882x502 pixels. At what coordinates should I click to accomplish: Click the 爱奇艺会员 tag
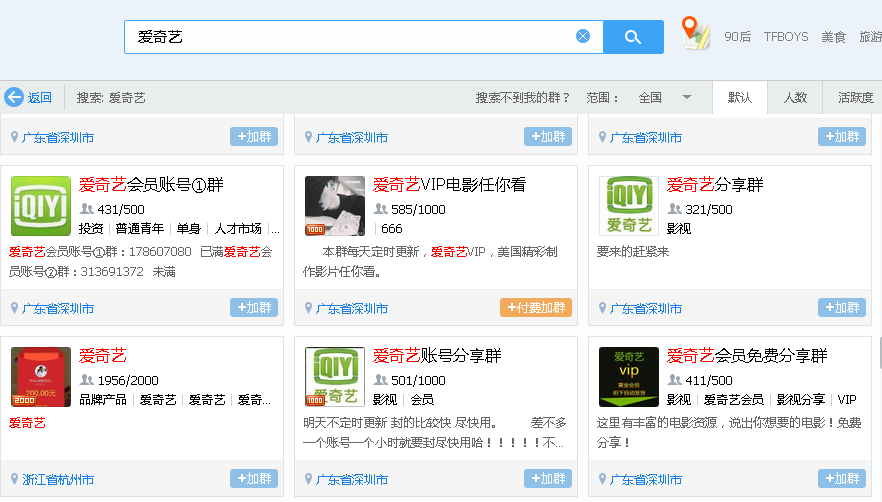(734, 400)
